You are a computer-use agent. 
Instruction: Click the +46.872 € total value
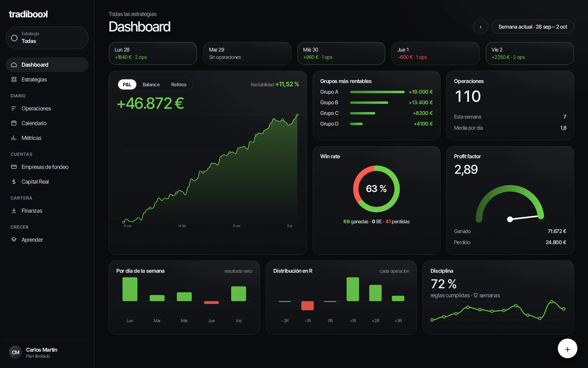point(150,103)
